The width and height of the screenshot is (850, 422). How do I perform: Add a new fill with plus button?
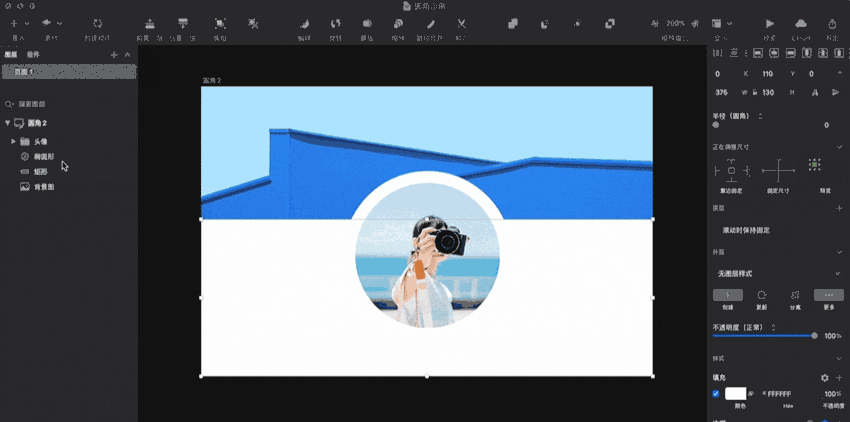[x=839, y=378]
